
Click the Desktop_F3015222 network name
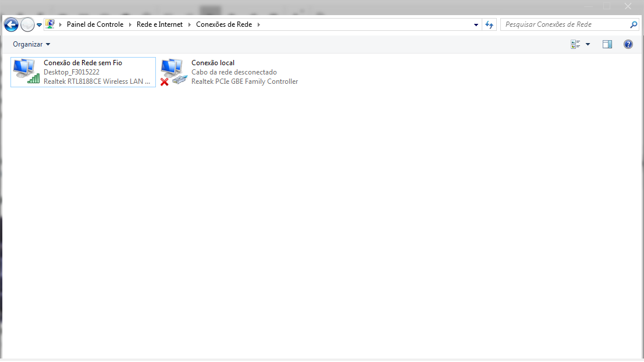point(72,72)
